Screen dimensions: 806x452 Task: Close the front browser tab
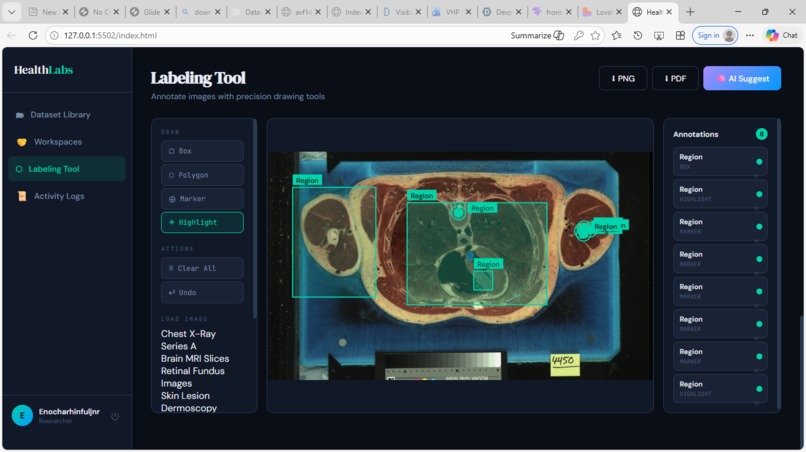point(569,12)
